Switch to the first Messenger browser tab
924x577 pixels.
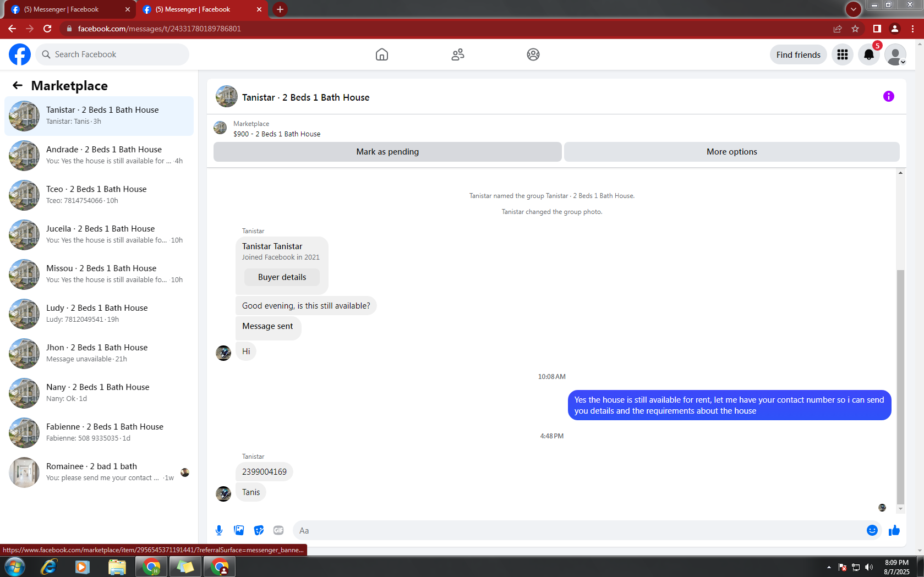pos(69,9)
